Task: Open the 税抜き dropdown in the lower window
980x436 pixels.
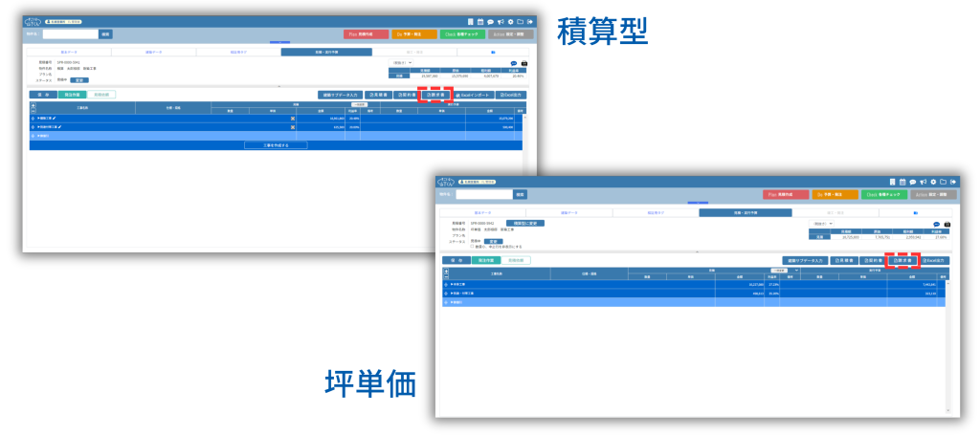Action: tap(821, 223)
